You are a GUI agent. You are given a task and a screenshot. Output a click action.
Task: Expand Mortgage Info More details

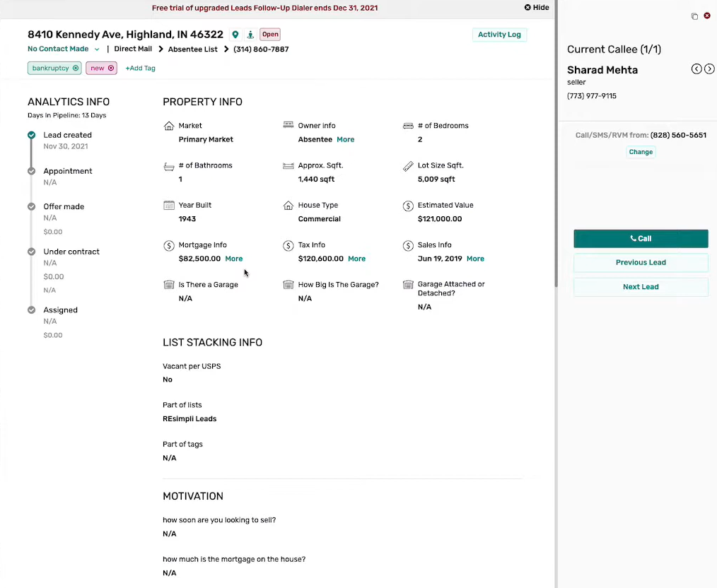click(x=233, y=259)
